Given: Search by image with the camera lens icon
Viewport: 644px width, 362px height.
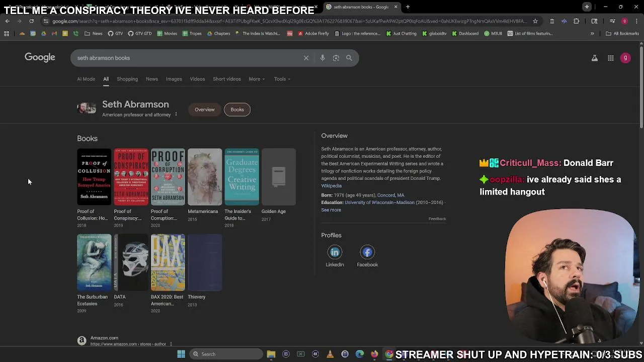Looking at the screenshot, I should [336, 58].
